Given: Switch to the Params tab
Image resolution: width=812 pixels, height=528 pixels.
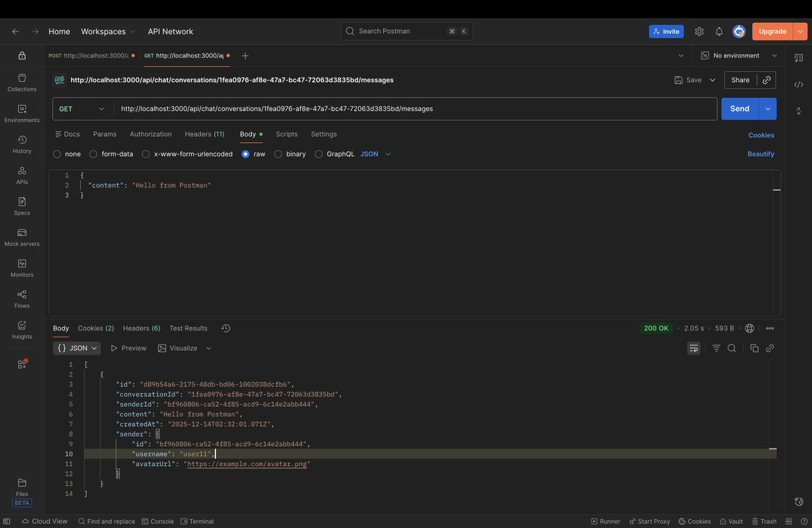Looking at the screenshot, I should [x=104, y=134].
